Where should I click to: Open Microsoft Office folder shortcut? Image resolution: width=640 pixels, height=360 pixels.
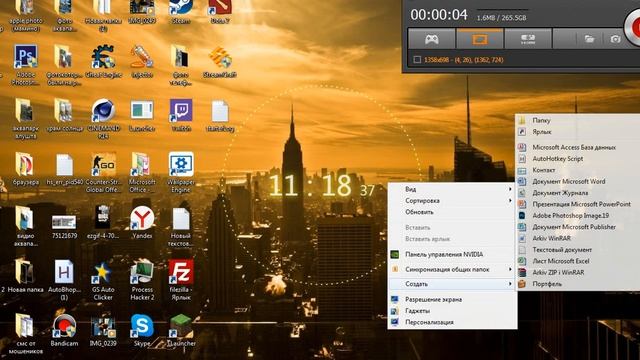[x=142, y=172]
